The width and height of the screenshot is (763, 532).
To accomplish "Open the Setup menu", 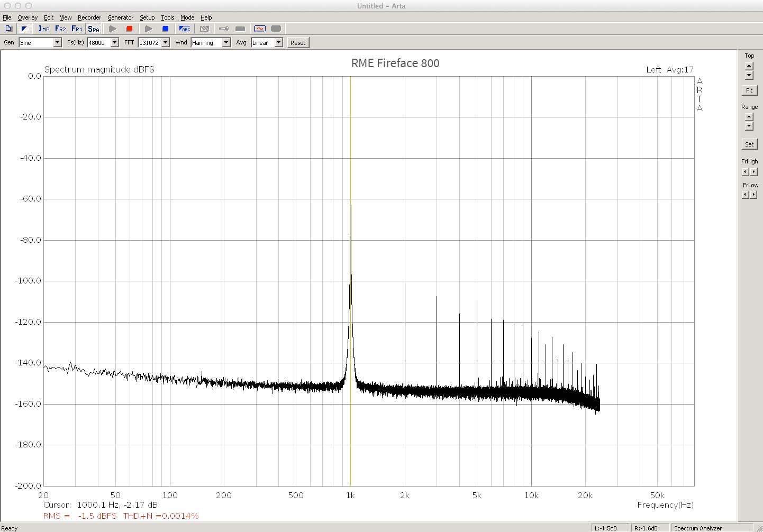I will (x=147, y=17).
